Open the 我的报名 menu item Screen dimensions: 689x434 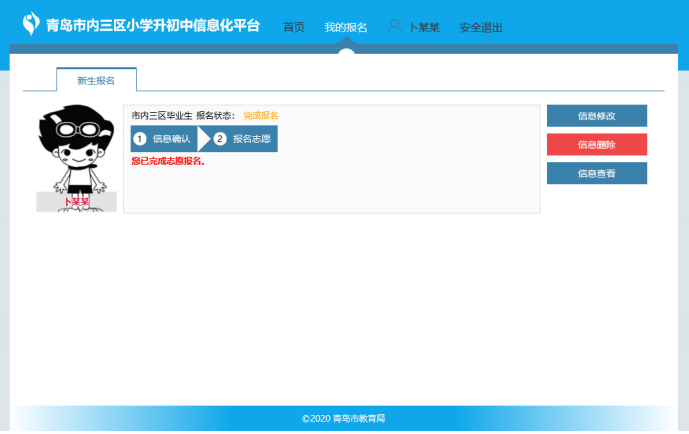click(346, 27)
